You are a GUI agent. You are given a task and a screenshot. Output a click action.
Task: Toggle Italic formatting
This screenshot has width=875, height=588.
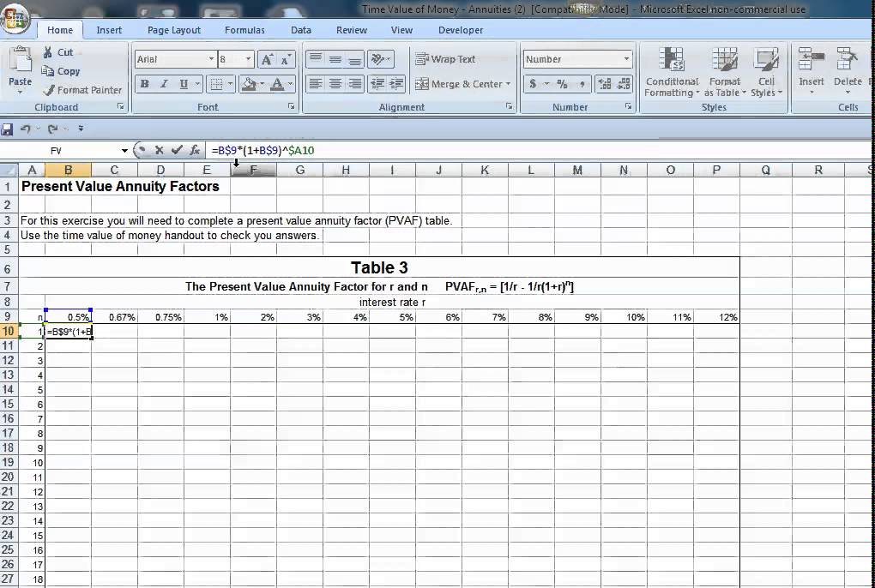pyautogui.click(x=164, y=84)
